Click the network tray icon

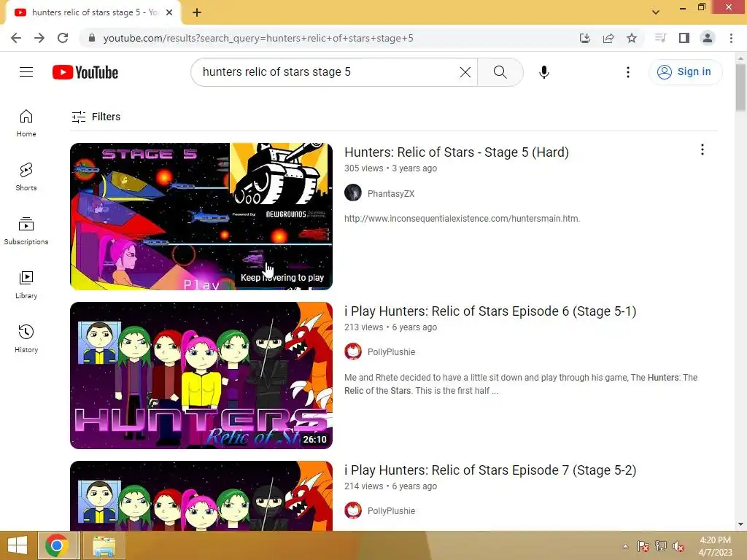point(661,546)
